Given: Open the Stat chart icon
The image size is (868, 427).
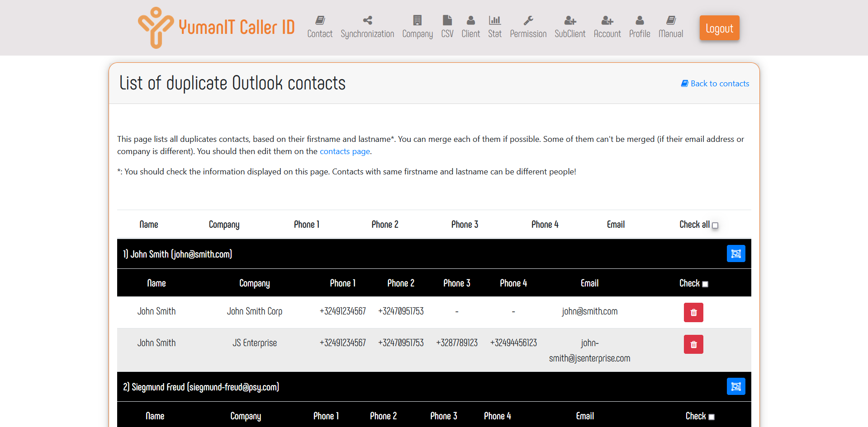Looking at the screenshot, I should point(495,20).
